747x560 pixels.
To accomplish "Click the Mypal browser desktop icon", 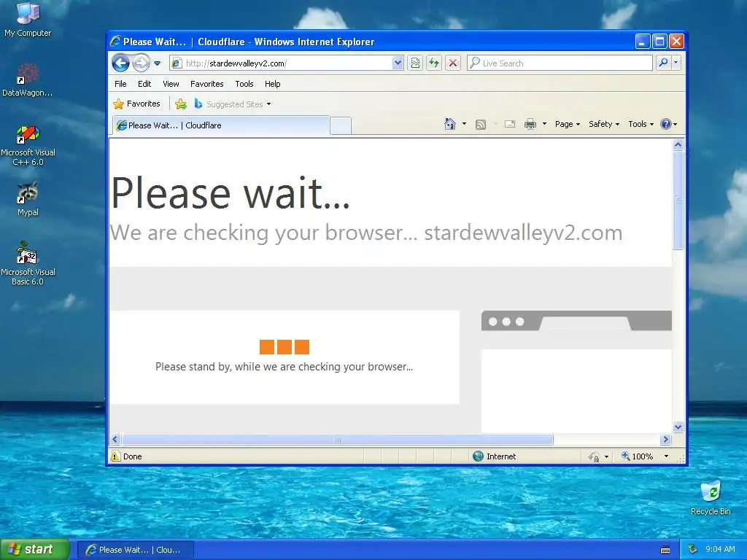I will coord(28,200).
